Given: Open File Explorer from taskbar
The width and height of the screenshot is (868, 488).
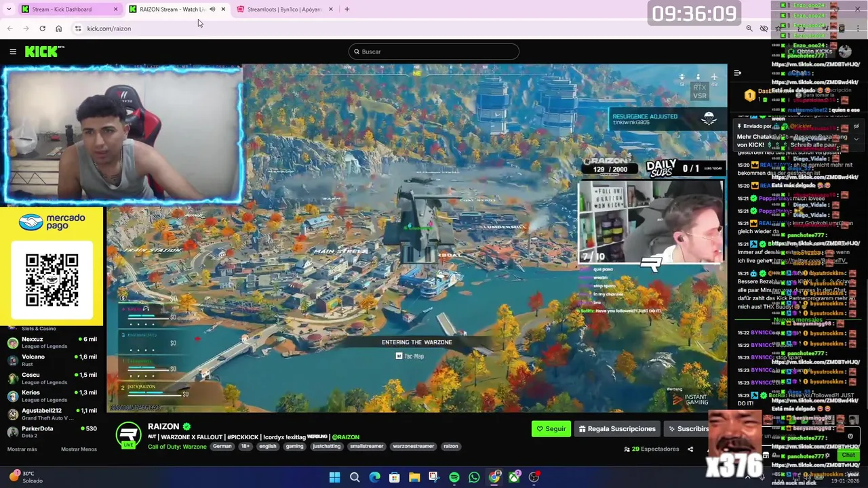Looking at the screenshot, I should [x=414, y=477].
